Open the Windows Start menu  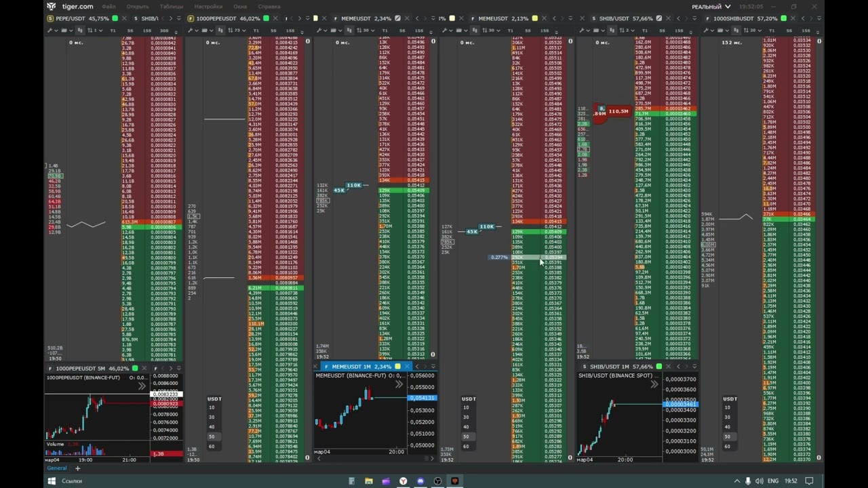click(x=51, y=481)
